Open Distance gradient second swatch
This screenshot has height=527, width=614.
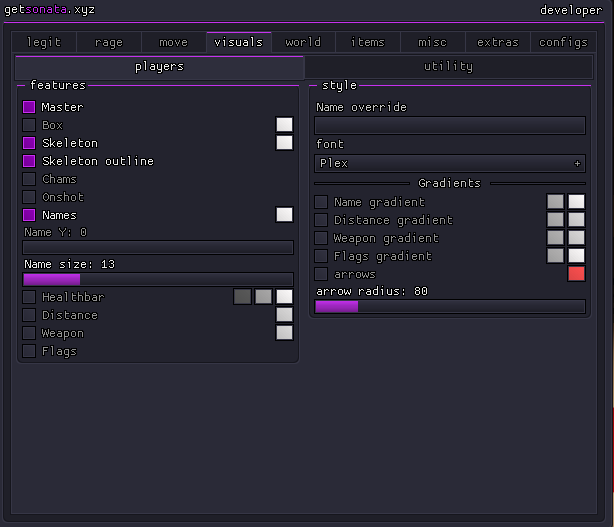tap(576, 220)
